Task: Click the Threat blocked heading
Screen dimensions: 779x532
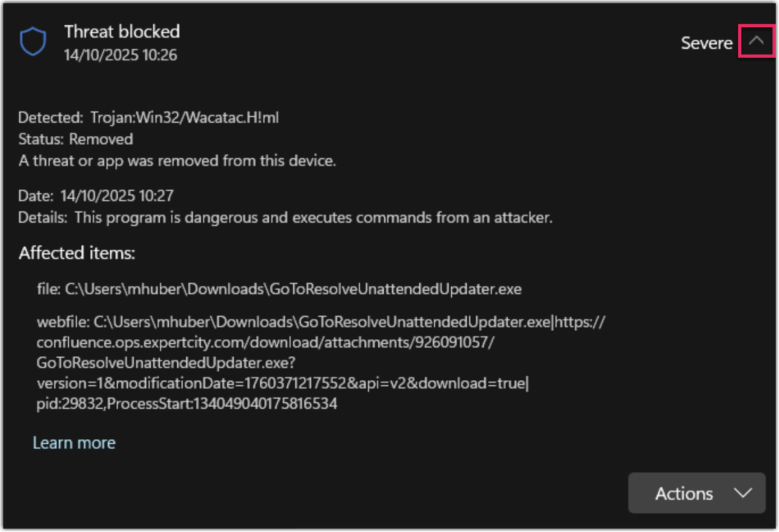Action: click(122, 31)
